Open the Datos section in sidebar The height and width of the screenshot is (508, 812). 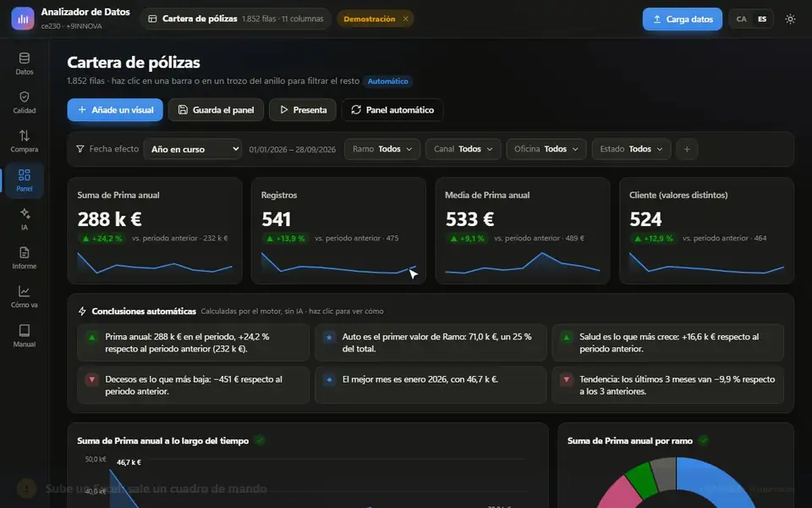(x=25, y=63)
